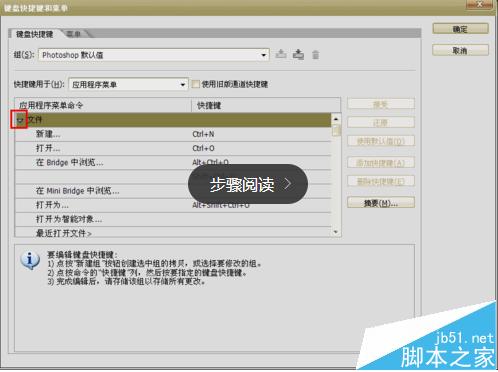Screen dimensions: 498x372
Task: Select the 在 Bridge 中浏览... row
Action: pyautogui.click(x=173, y=163)
